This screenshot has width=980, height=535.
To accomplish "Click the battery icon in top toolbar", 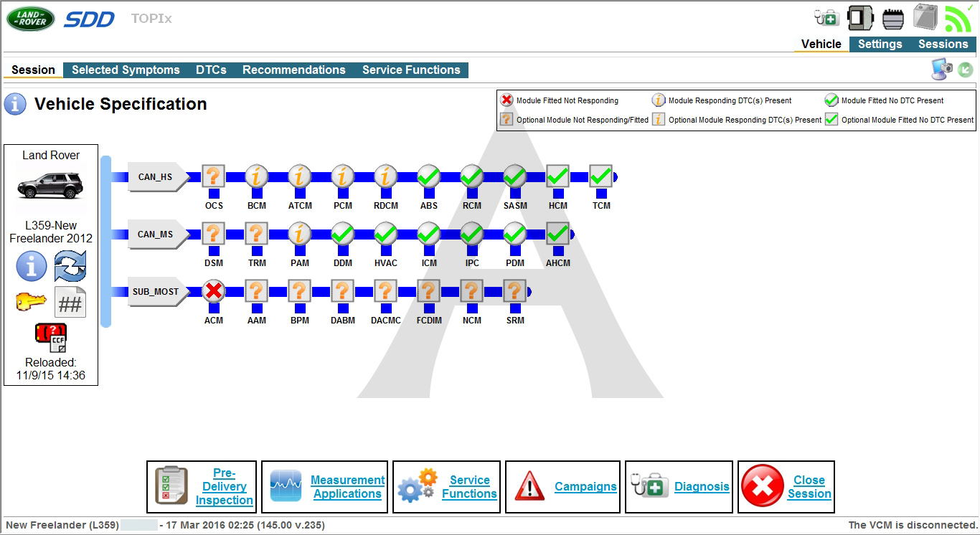I will tap(925, 17).
